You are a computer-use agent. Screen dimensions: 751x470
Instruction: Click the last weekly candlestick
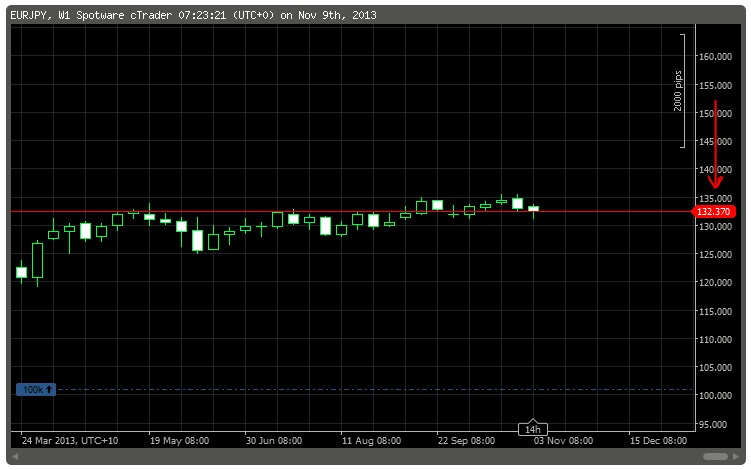[534, 211]
